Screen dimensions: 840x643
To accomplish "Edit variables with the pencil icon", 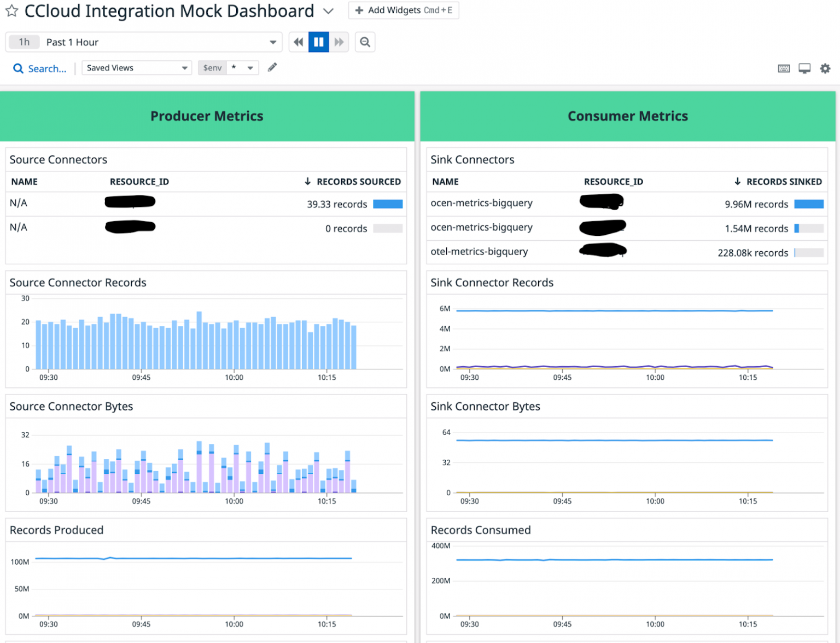I will point(272,67).
